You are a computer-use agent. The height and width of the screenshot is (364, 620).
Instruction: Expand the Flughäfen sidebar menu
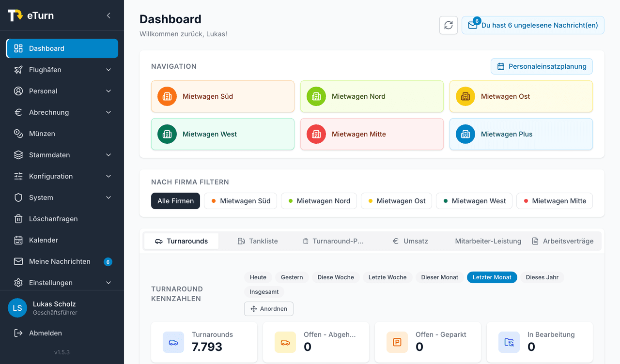pos(62,70)
